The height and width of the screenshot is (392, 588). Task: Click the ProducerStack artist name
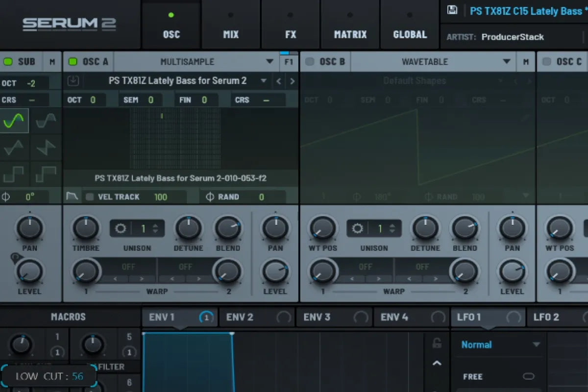(x=513, y=37)
